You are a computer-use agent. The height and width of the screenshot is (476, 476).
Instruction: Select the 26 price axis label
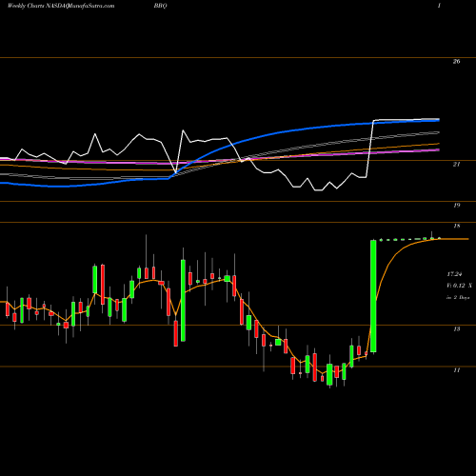(456, 62)
